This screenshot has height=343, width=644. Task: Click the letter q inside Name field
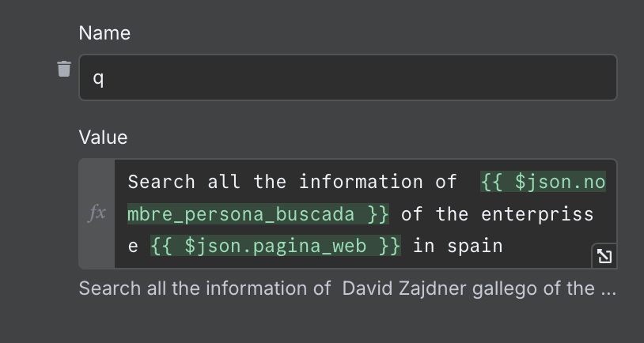[98, 78]
